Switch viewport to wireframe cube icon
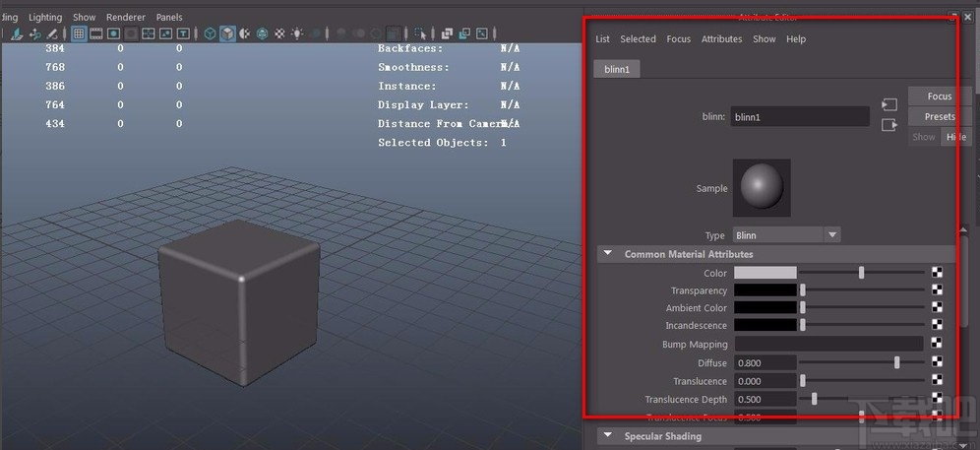Image resolution: width=980 pixels, height=450 pixels. tap(210, 33)
